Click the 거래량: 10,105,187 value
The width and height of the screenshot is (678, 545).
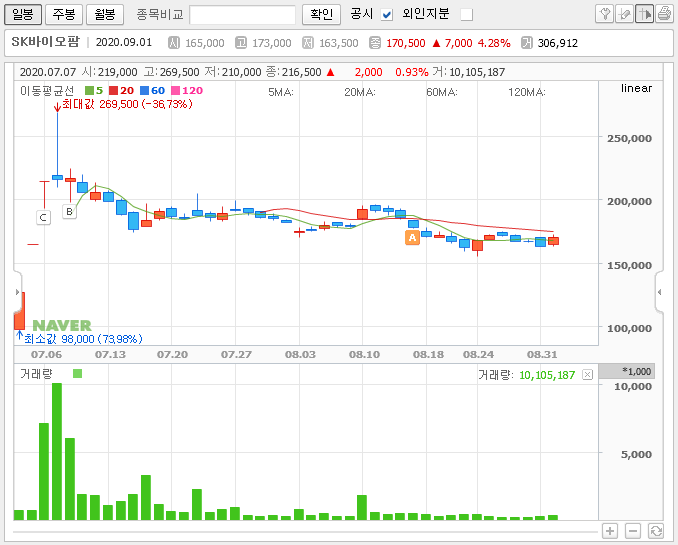[526, 375]
